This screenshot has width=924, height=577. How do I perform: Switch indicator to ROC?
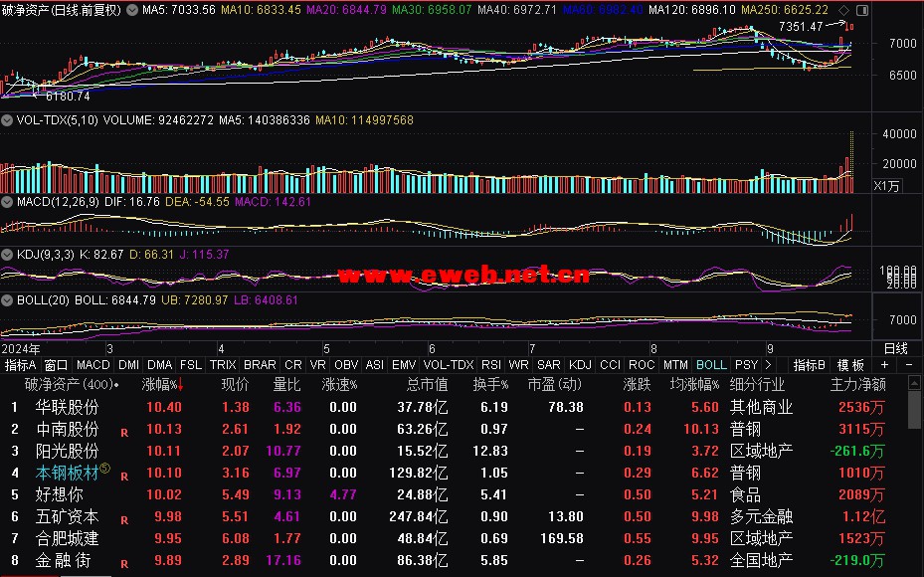tap(642, 365)
